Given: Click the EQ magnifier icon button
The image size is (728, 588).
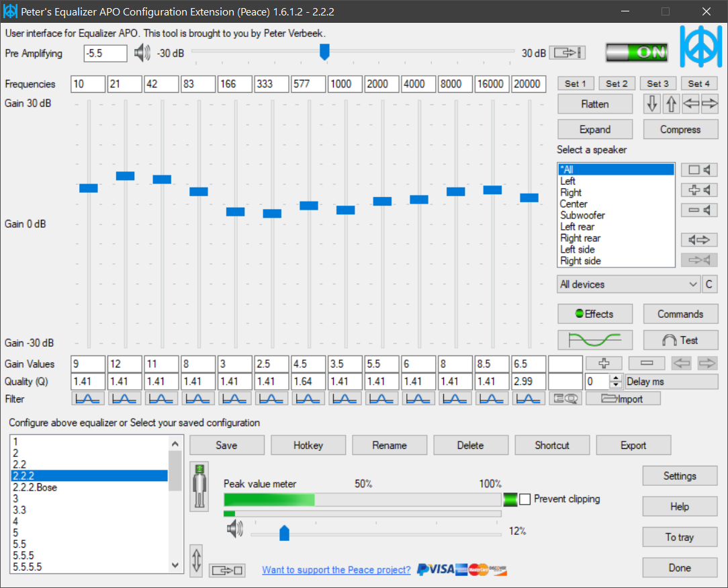Looking at the screenshot, I should click(565, 398).
